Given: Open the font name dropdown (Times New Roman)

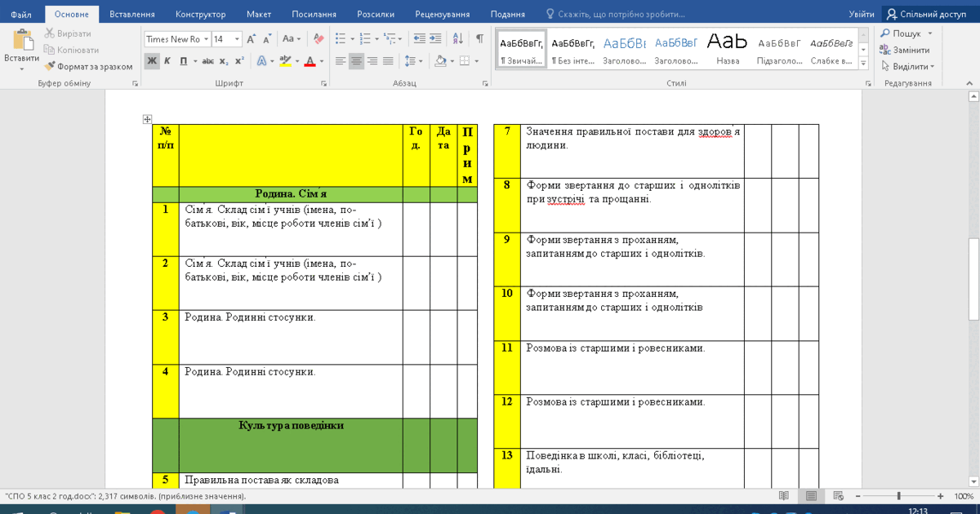Looking at the screenshot, I should [205, 39].
